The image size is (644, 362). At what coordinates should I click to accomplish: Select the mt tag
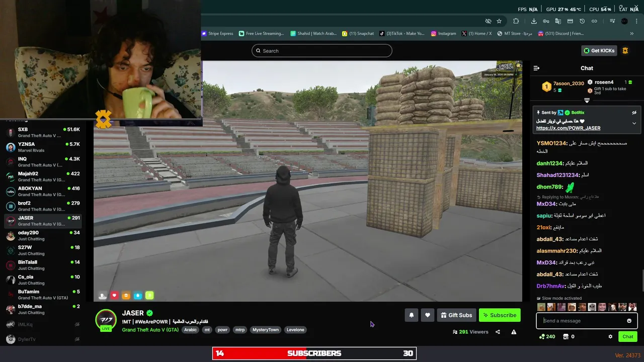coord(207,330)
